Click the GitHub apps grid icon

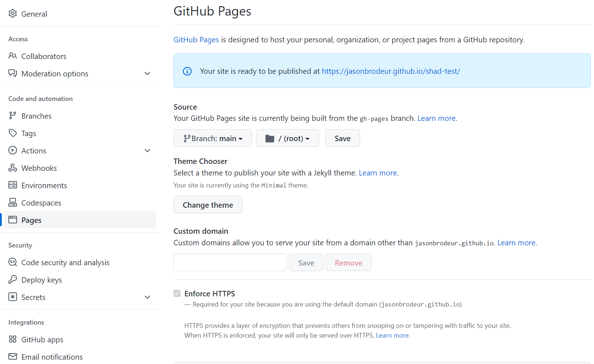[x=13, y=339]
